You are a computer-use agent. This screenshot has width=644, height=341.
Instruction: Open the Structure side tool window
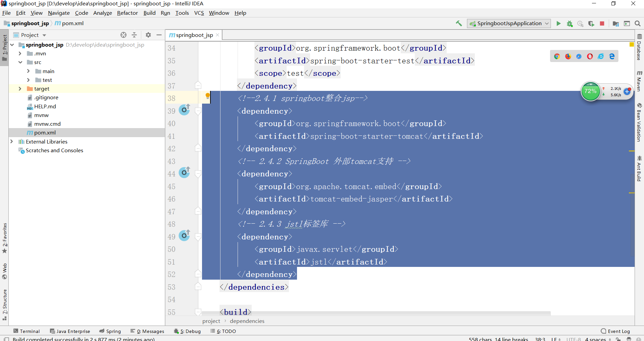pyautogui.click(x=4, y=305)
